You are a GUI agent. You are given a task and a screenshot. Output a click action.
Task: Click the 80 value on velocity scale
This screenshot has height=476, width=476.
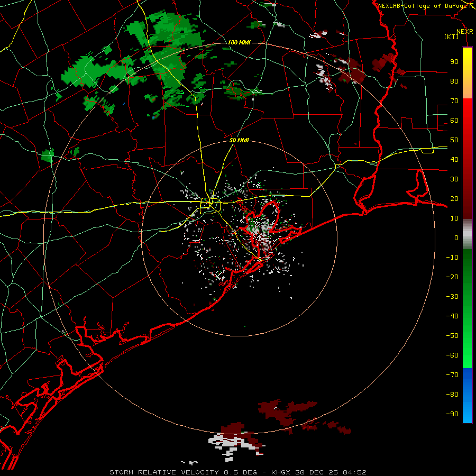pyautogui.click(x=454, y=81)
